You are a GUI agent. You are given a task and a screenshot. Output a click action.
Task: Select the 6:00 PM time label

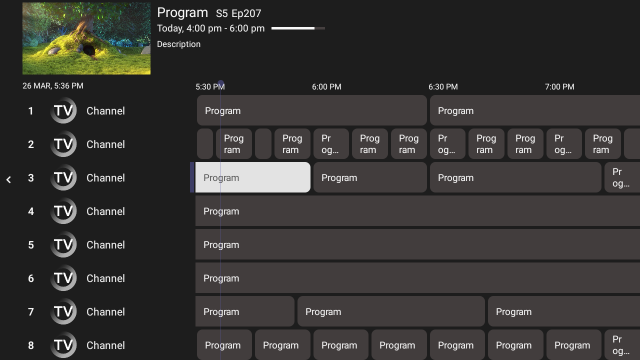tap(327, 87)
